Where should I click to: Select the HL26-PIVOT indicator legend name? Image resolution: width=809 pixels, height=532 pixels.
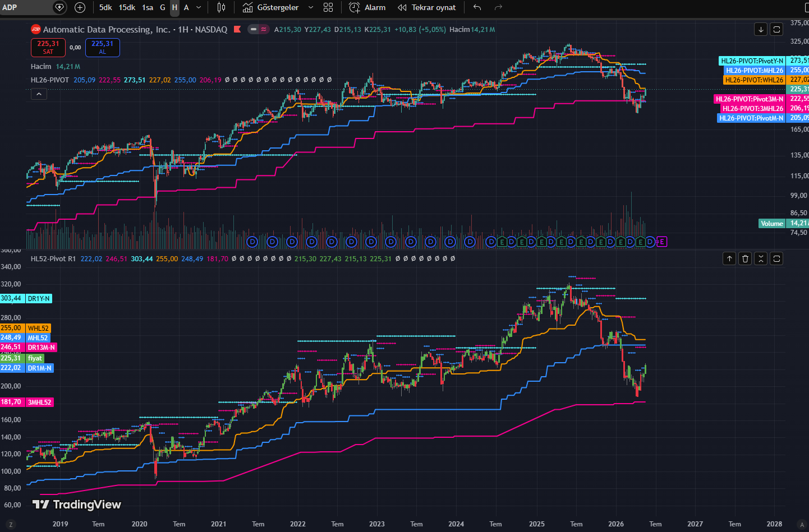click(x=50, y=80)
